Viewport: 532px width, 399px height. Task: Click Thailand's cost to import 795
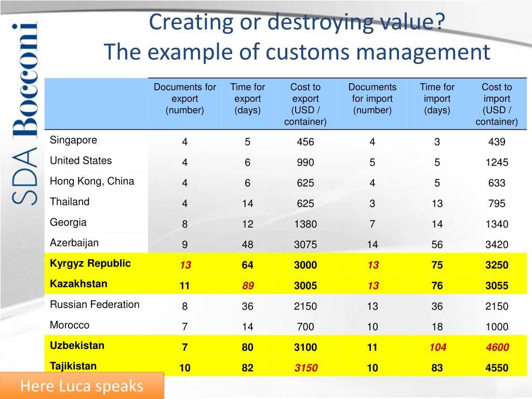[x=497, y=204]
